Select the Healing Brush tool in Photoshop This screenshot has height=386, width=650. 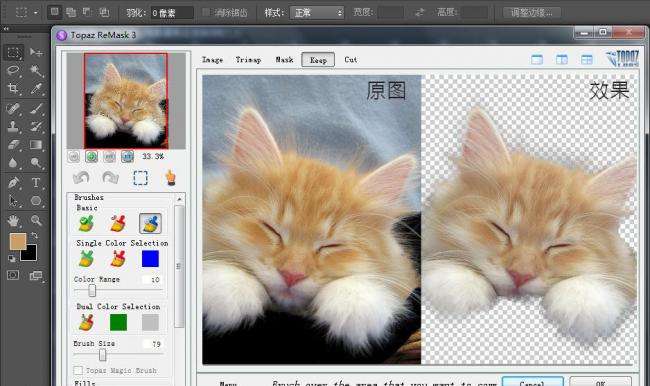click(14, 109)
